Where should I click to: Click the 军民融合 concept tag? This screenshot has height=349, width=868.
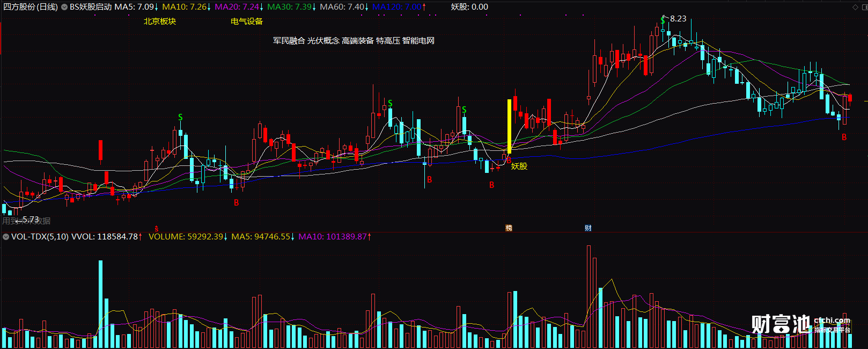point(289,41)
